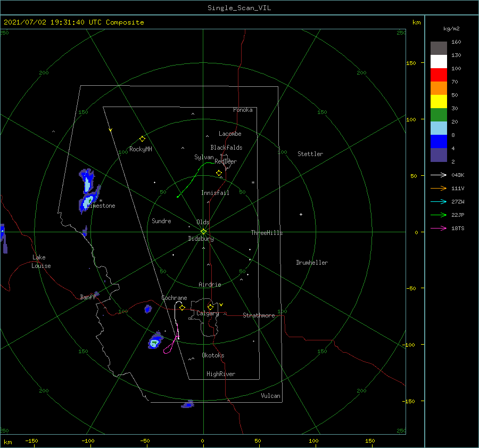
Task: Click the Single_Scan_VIL title
Action: [239, 7]
